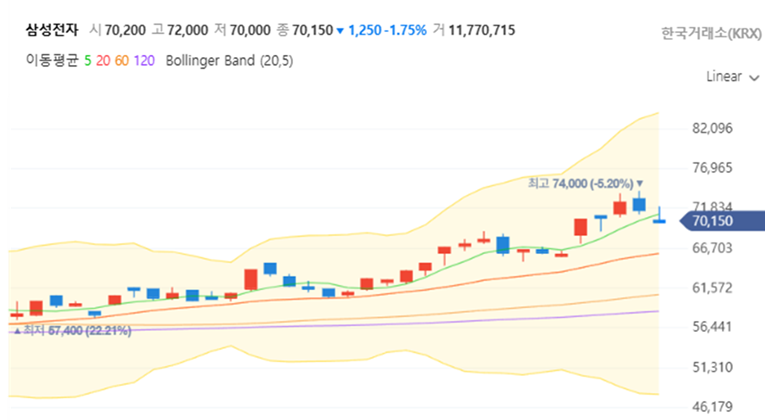Click the 70,150 current price tag

pos(722,221)
